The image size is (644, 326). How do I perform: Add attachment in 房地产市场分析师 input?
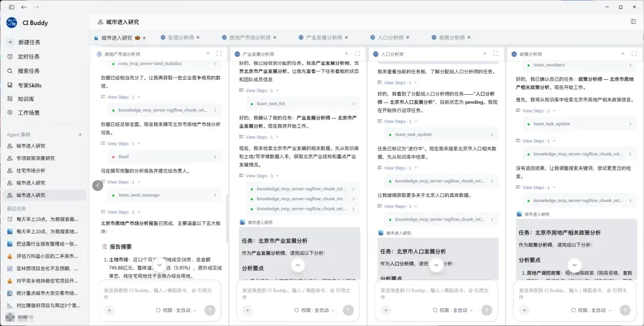109,311
